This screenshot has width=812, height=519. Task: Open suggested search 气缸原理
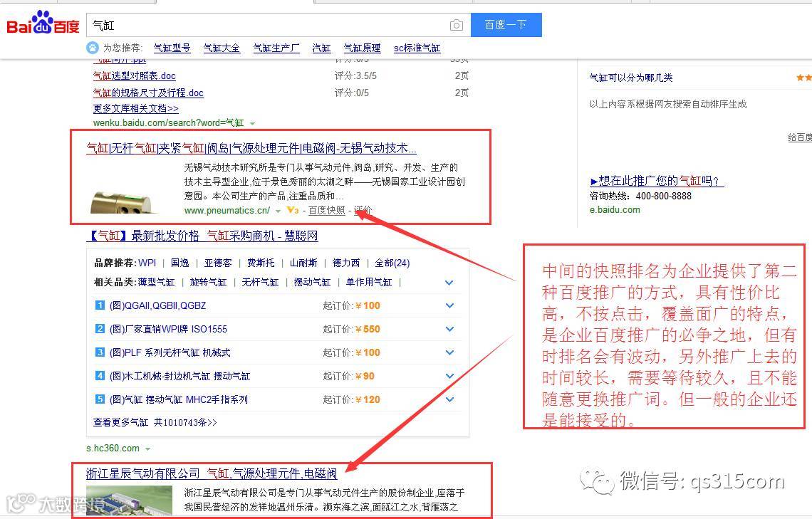click(x=362, y=48)
